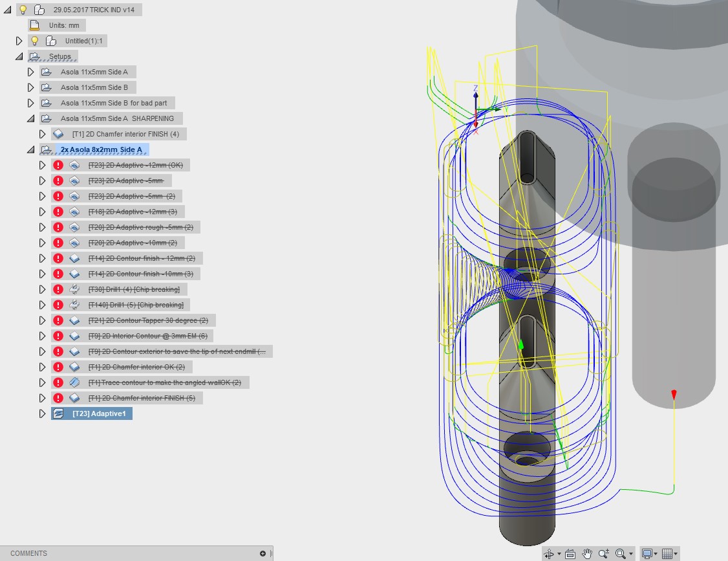
Task: Expand [T1] 2D Chamfer interior FINISH (4) operation
Action: [x=42, y=134]
